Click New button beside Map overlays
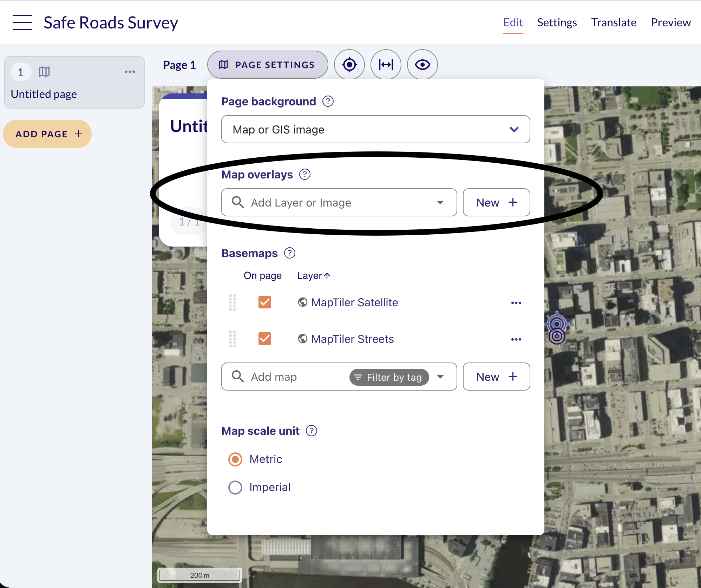Viewport: 701px width, 588px height. (497, 202)
